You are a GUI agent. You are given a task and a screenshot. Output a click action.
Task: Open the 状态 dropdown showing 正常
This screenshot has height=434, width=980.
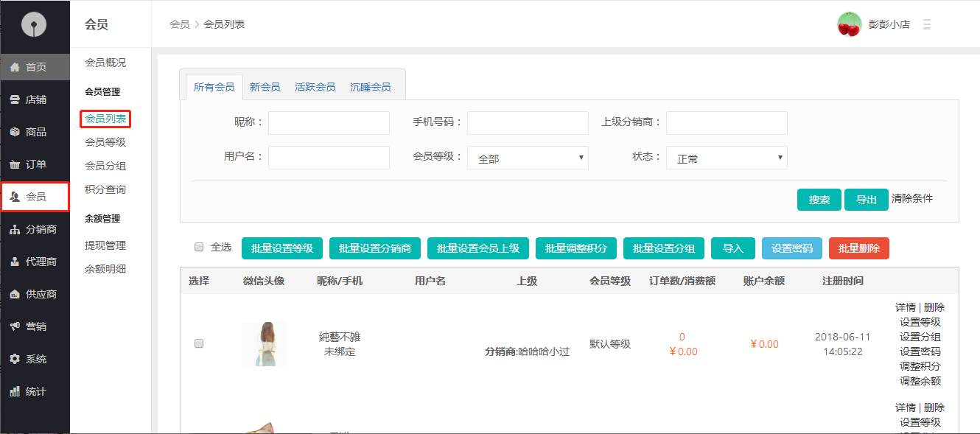(x=727, y=158)
